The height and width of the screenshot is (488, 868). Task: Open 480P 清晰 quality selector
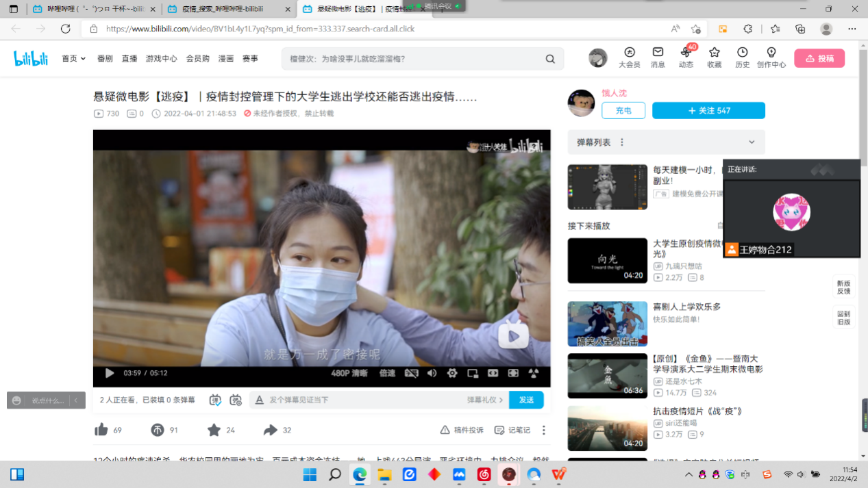(x=349, y=373)
